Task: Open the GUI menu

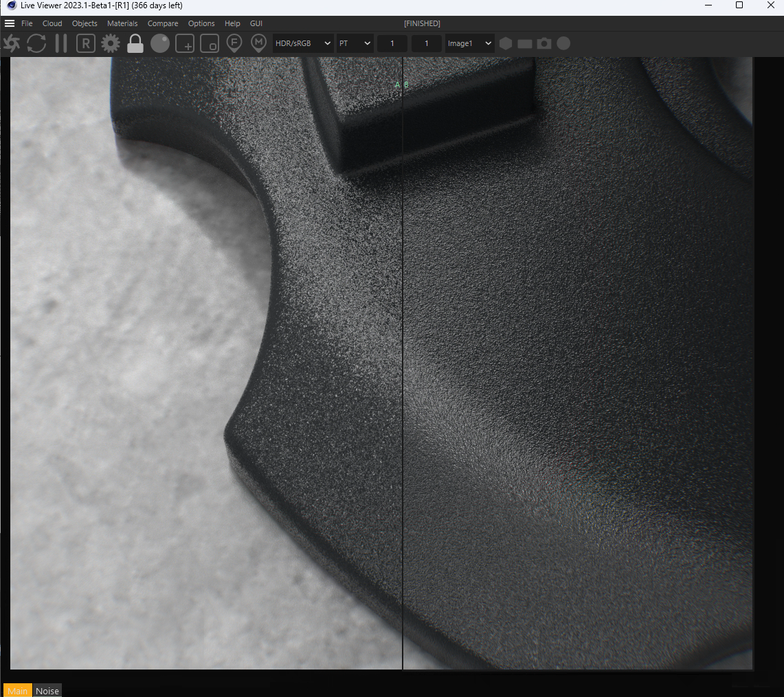Action: pyautogui.click(x=256, y=23)
